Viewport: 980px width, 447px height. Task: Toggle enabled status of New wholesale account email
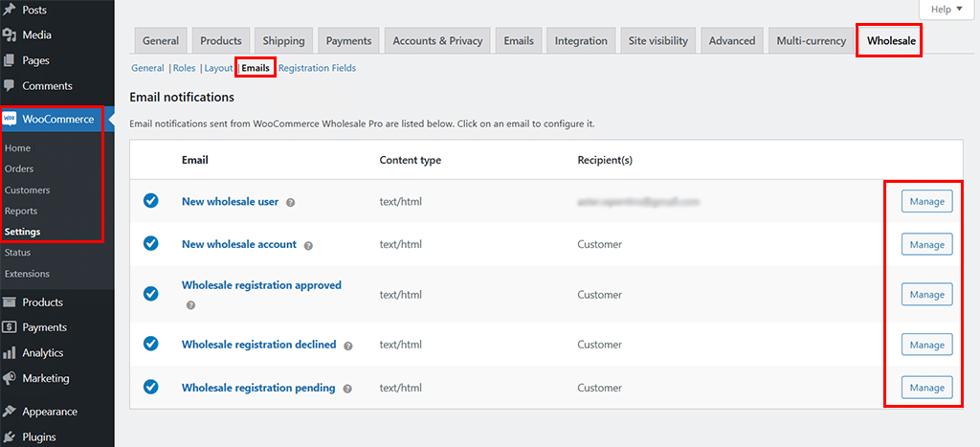coord(150,244)
